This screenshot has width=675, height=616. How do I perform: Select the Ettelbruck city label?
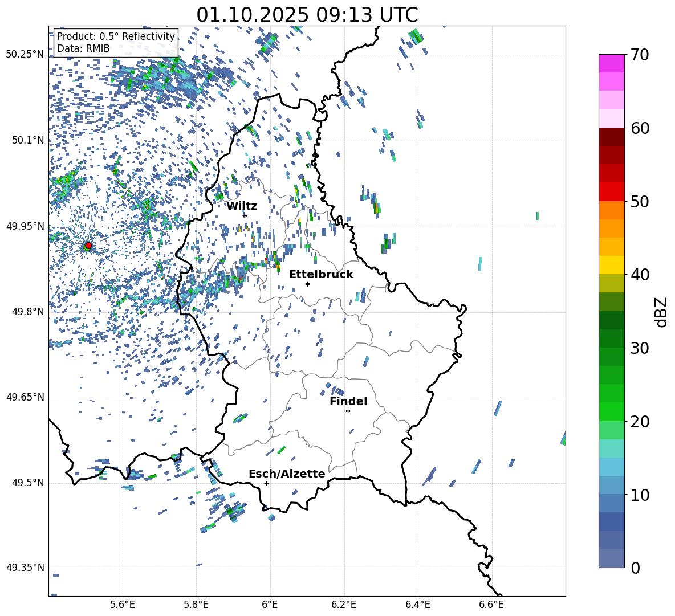(x=321, y=274)
